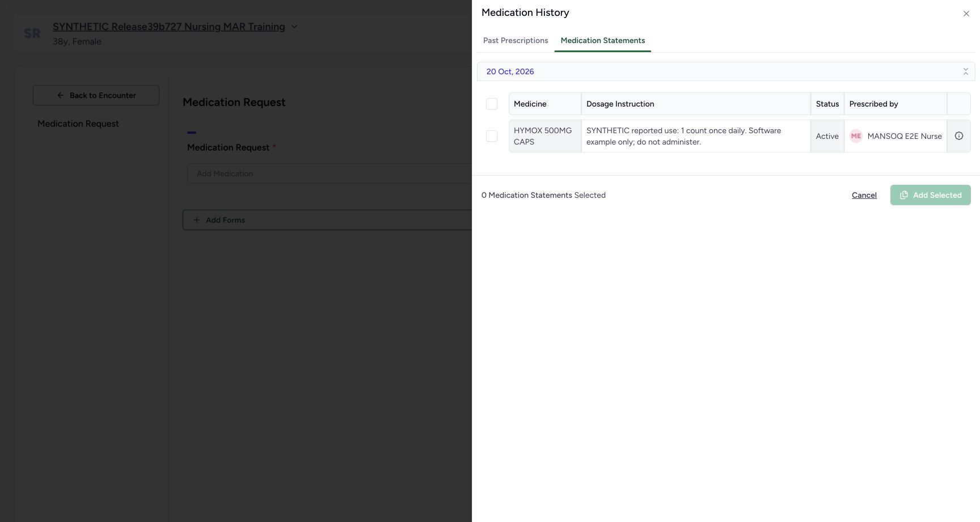Image resolution: width=980 pixels, height=522 pixels.
Task: Click the Prescribed by column header
Action: tap(895, 104)
